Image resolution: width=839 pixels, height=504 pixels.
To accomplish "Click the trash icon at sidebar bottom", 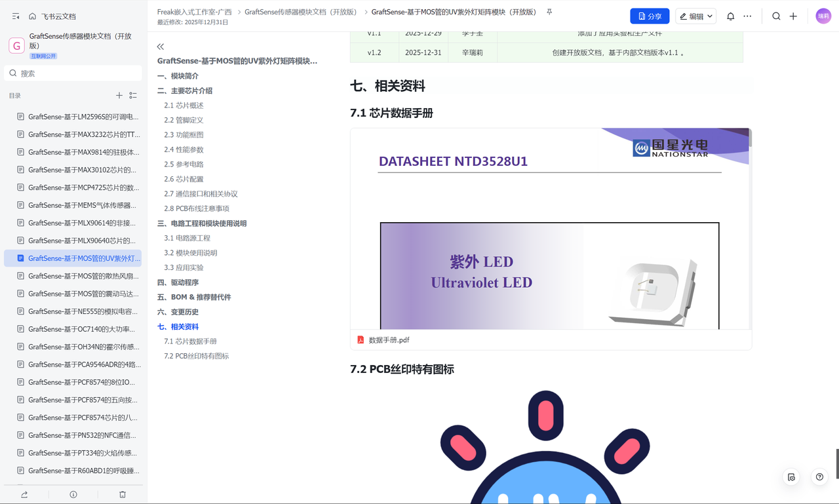I will 123,494.
